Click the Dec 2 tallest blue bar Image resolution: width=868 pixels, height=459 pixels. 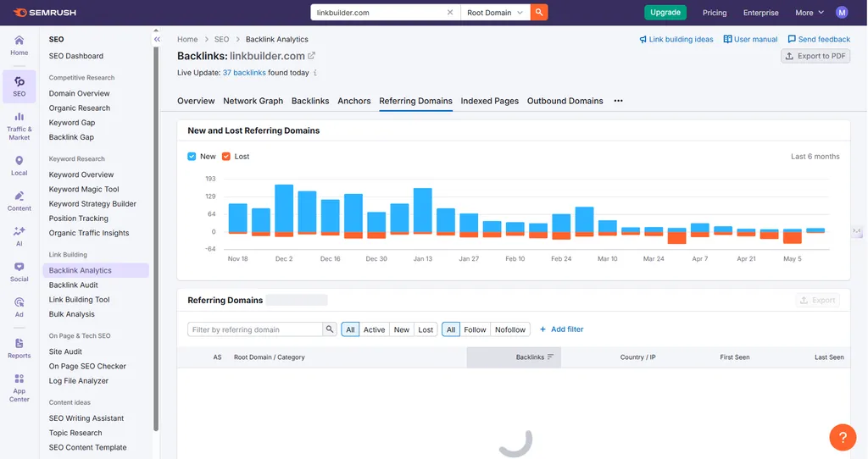(x=284, y=208)
